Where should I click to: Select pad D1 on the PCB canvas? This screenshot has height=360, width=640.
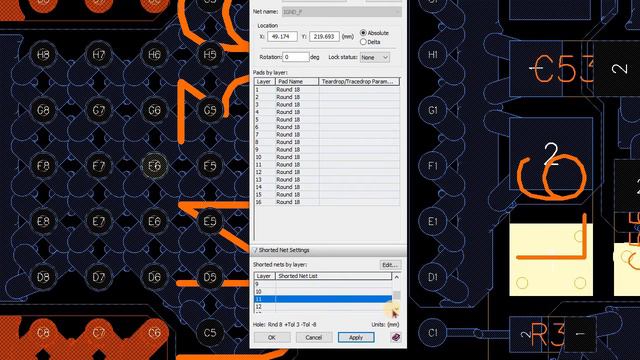pyautogui.click(x=433, y=277)
